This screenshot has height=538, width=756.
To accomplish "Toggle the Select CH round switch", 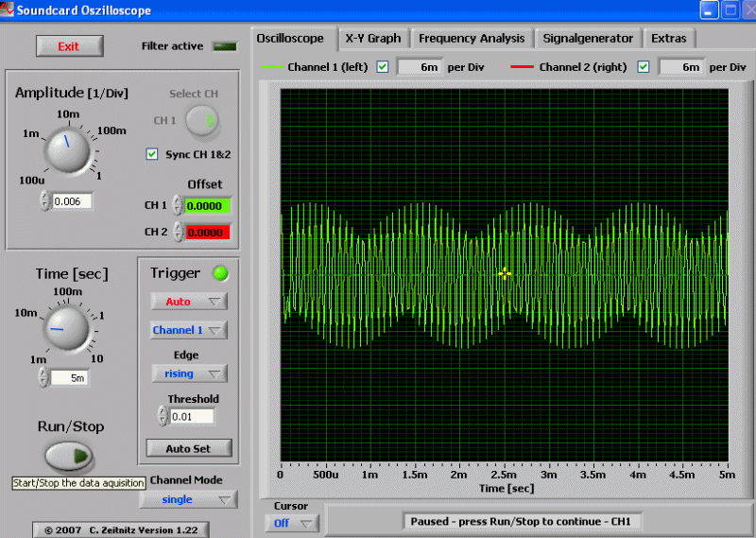I will point(202,120).
